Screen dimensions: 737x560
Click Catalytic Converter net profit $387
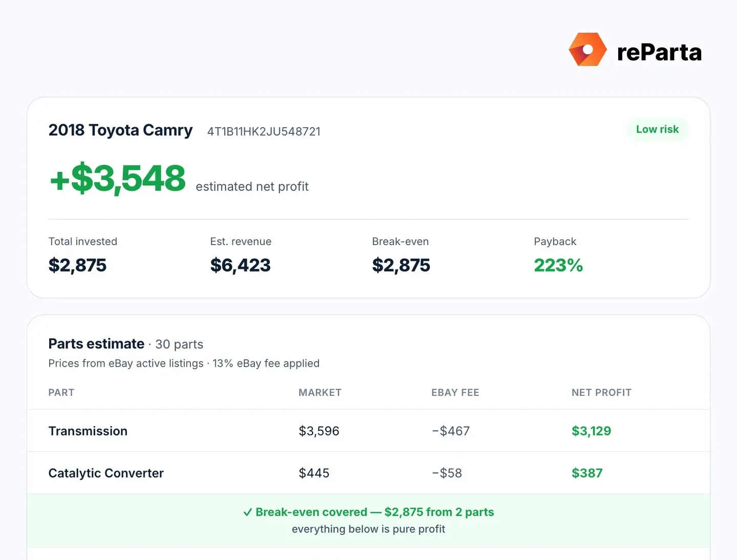click(x=587, y=473)
